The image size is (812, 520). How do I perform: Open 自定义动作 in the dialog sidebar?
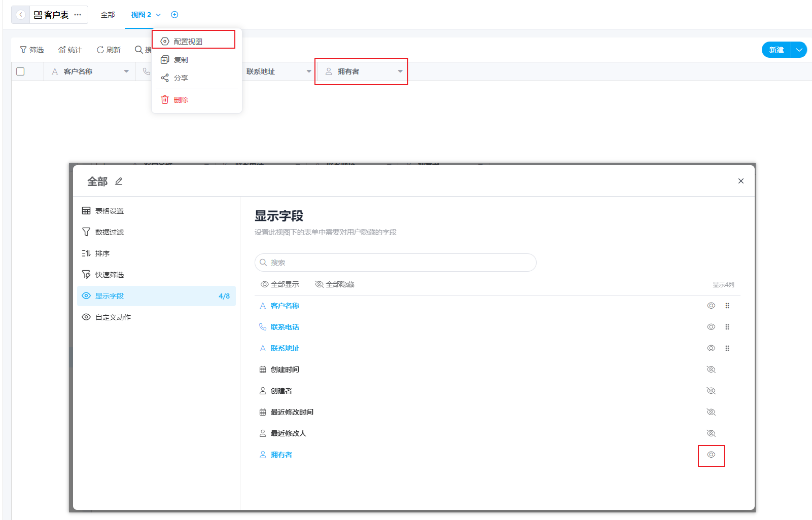point(156,317)
